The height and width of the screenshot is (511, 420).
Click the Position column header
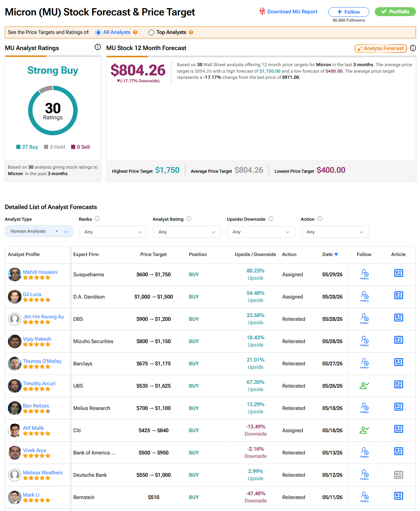click(x=198, y=254)
